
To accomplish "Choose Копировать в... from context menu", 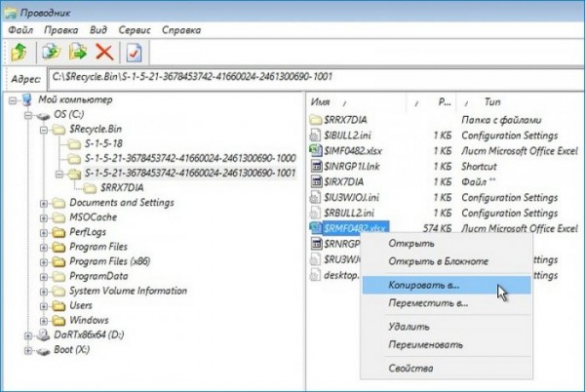I will pos(447,285).
